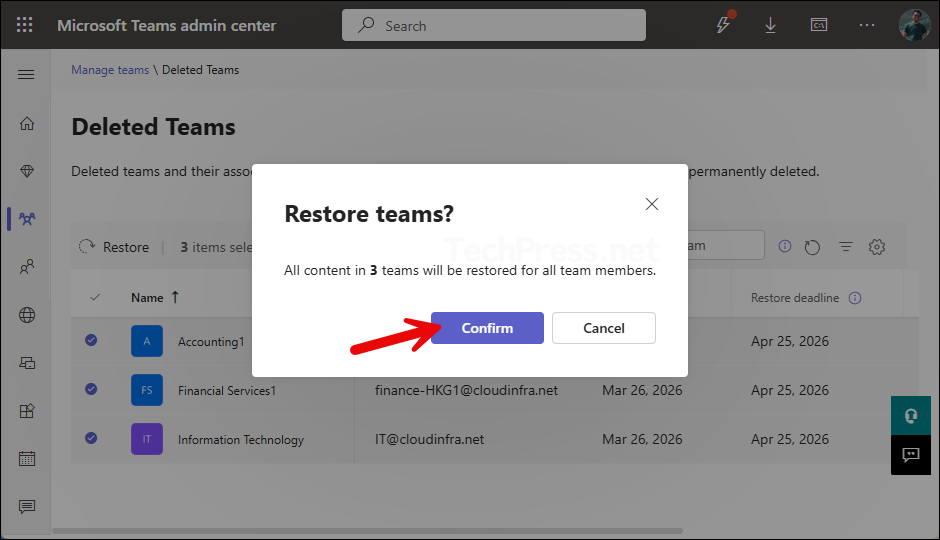Open the Teams apps icon in sidebar
The width and height of the screenshot is (940, 540).
click(26, 411)
